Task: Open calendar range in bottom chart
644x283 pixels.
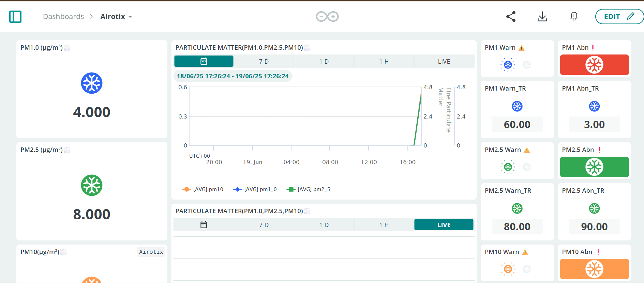Action: [x=204, y=225]
